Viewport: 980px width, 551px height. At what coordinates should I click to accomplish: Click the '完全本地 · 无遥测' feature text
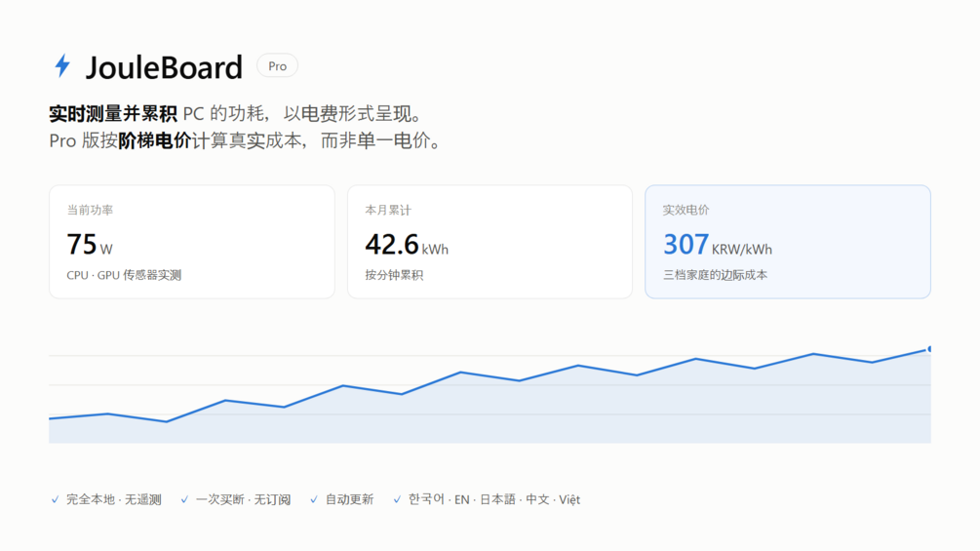point(114,499)
